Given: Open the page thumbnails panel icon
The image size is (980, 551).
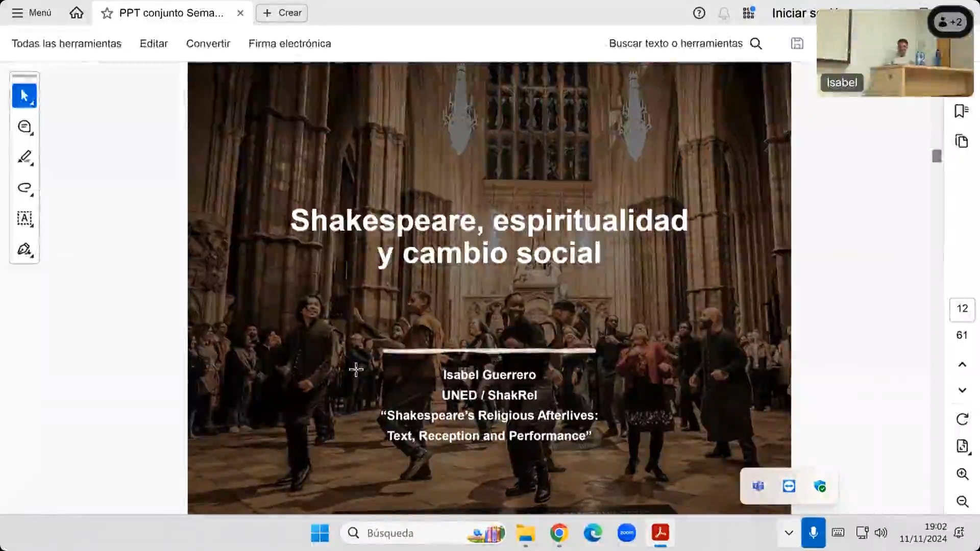Looking at the screenshot, I should coord(962,141).
